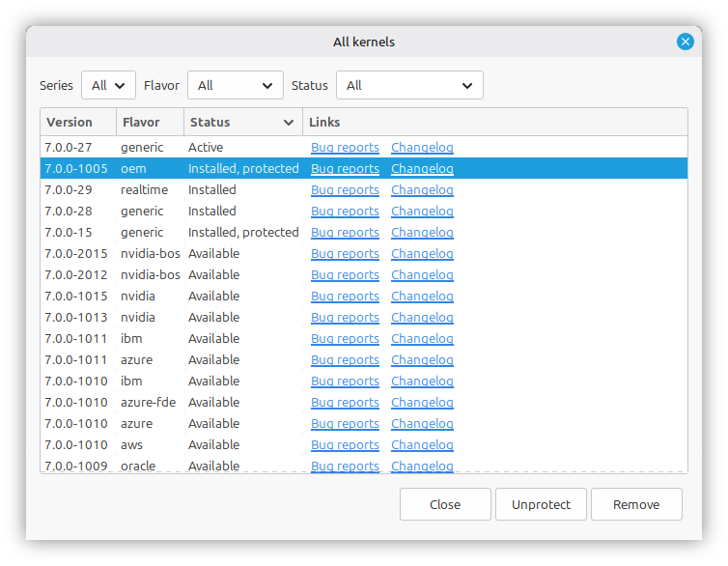
Task: Open Bug reports for 7.0.0-27 generic
Action: pos(345,147)
